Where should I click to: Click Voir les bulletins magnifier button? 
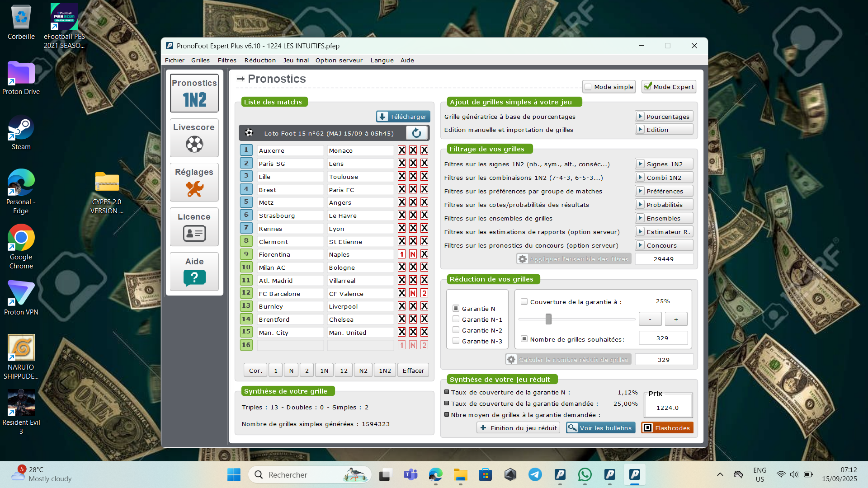click(x=600, y=428)
